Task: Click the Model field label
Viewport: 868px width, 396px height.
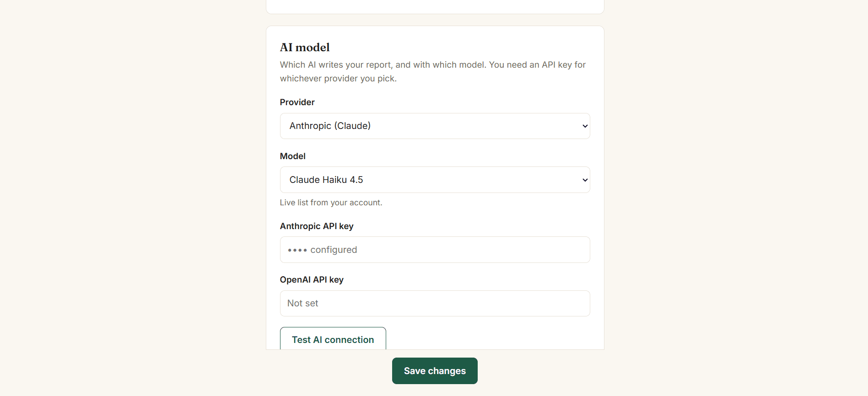Action: tap(293, 156)
